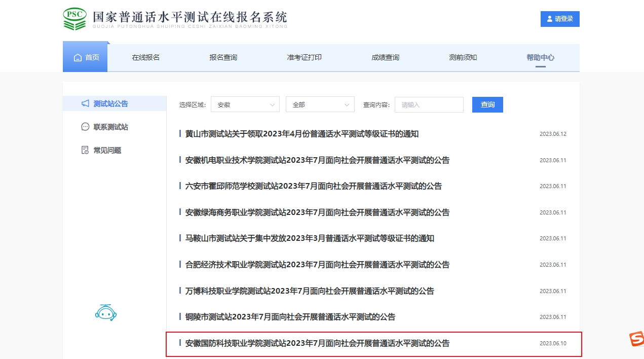Open the 黄山市测试站 certificate notice link
Viewport: 644px width, 359px height.
tap(302, 134)
